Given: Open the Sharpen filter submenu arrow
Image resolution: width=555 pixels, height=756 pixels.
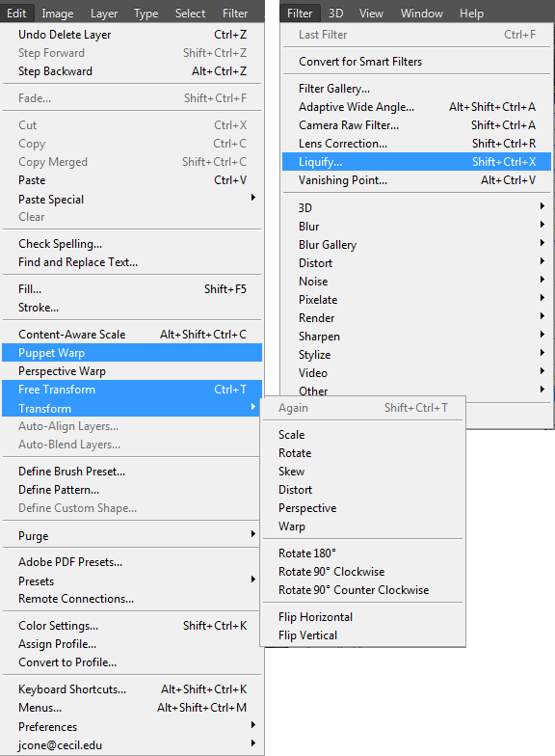Looking at the screenshot, I should (x=542, y=334).
